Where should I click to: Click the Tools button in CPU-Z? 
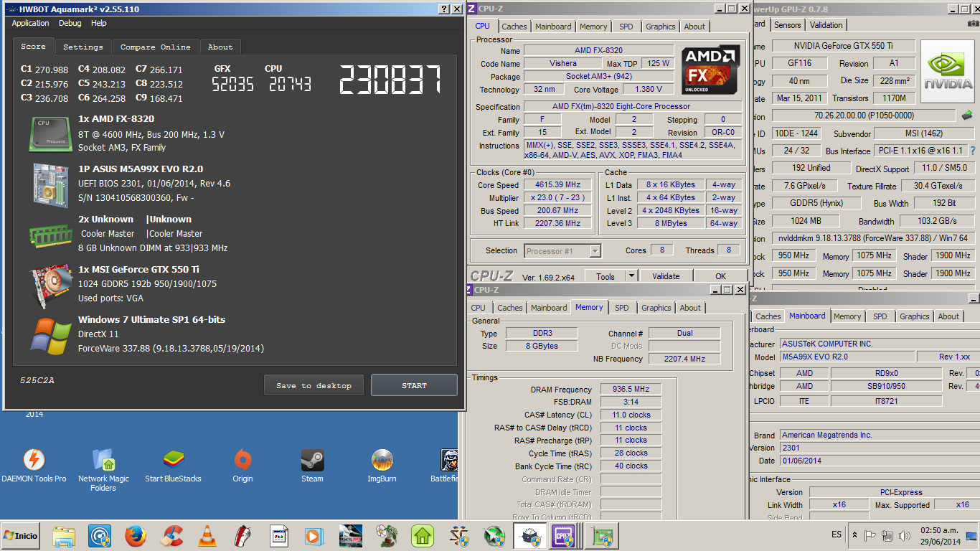606,276
